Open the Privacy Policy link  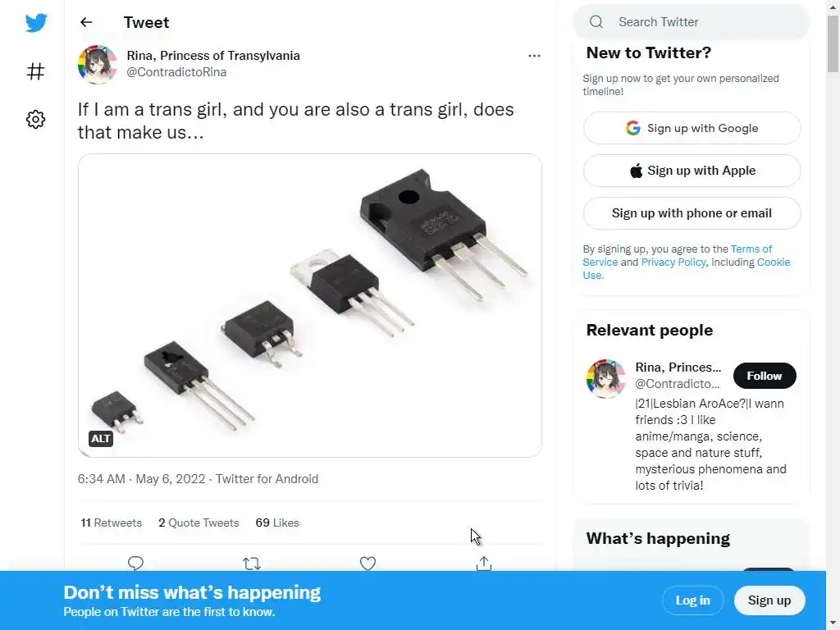[673, 262]
